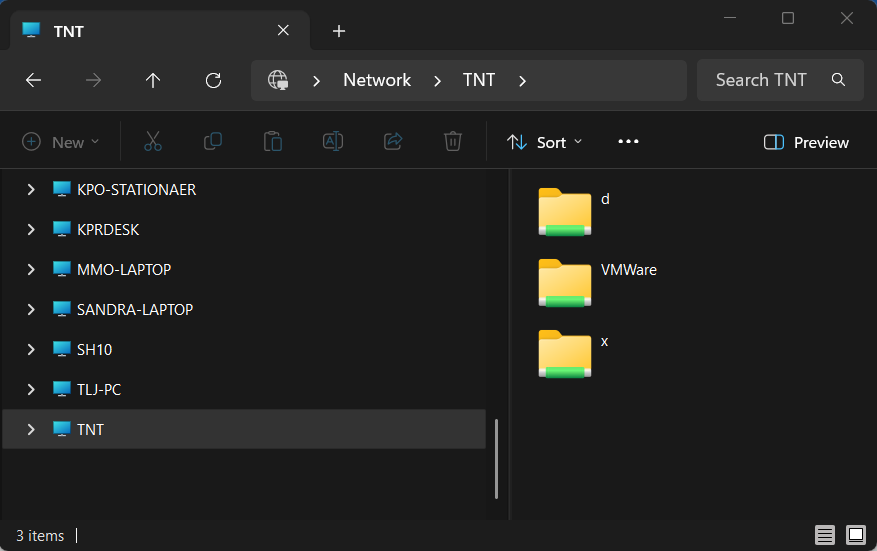Expand the KPO-STATIONAER tree node

click(x=31, y=190)
